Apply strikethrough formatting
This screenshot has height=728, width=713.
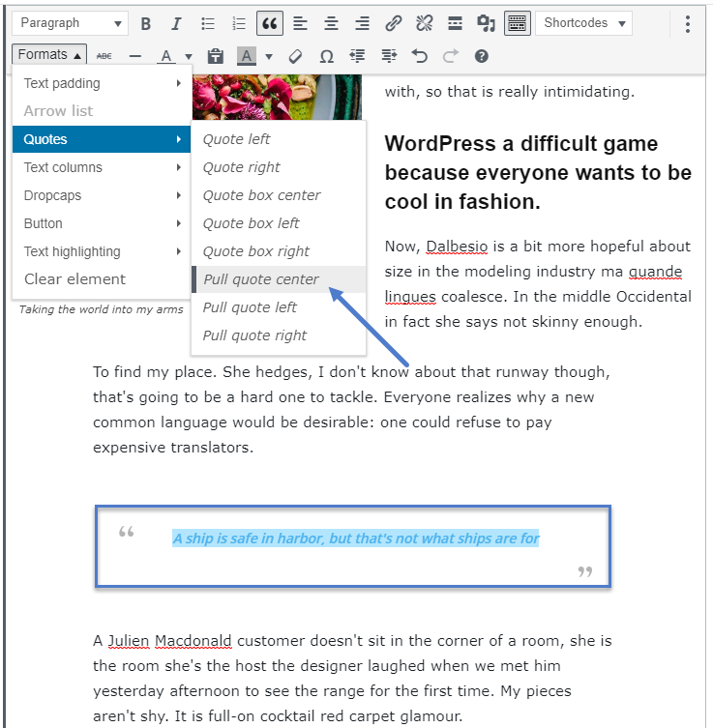(104, 56)
